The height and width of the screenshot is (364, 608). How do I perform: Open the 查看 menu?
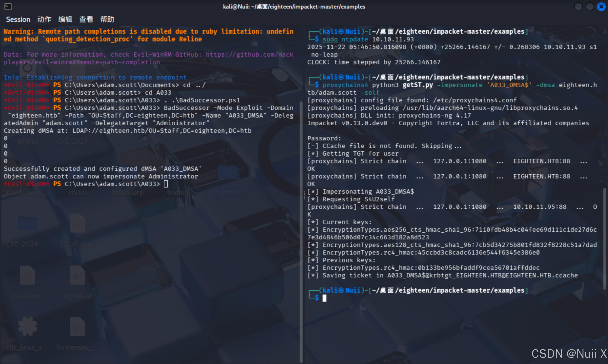[86, 19]
